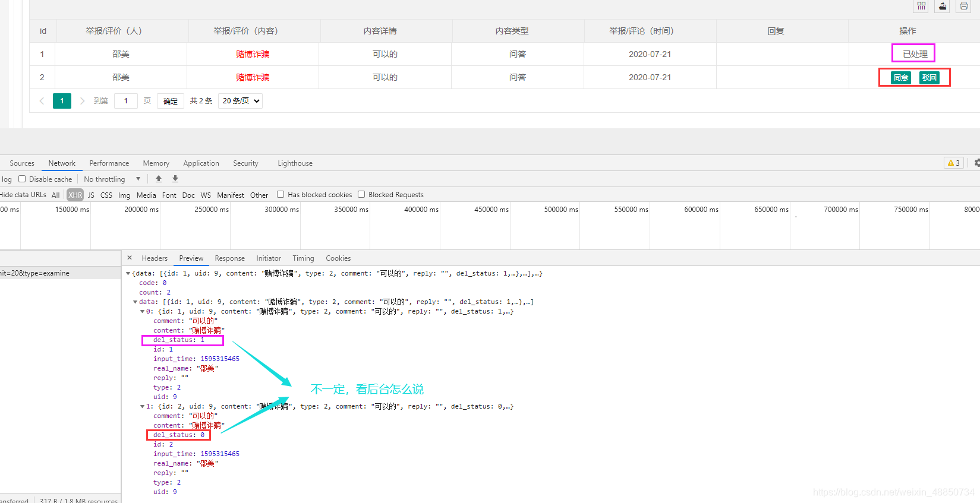The width and height of the screenshot is (980, 503).
Task: Click the 举报/评价（人）column header
Action: (x=122, y=31)
